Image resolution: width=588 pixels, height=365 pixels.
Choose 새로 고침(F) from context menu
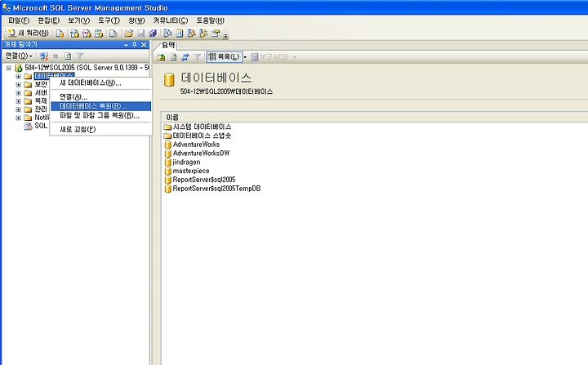pos(100,129)
